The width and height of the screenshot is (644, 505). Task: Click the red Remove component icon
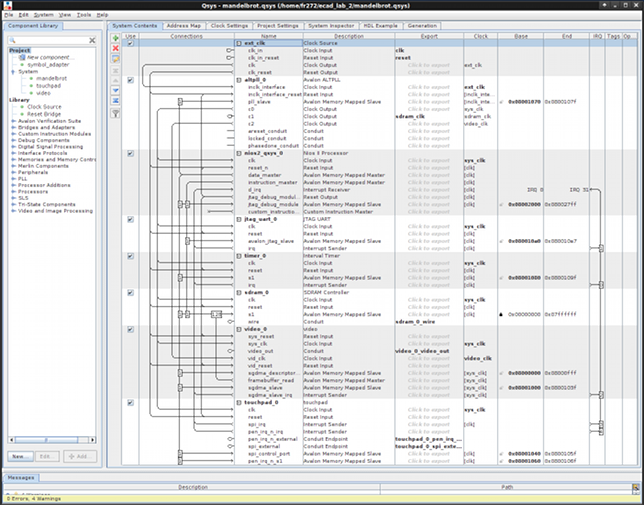pos(116,48)
